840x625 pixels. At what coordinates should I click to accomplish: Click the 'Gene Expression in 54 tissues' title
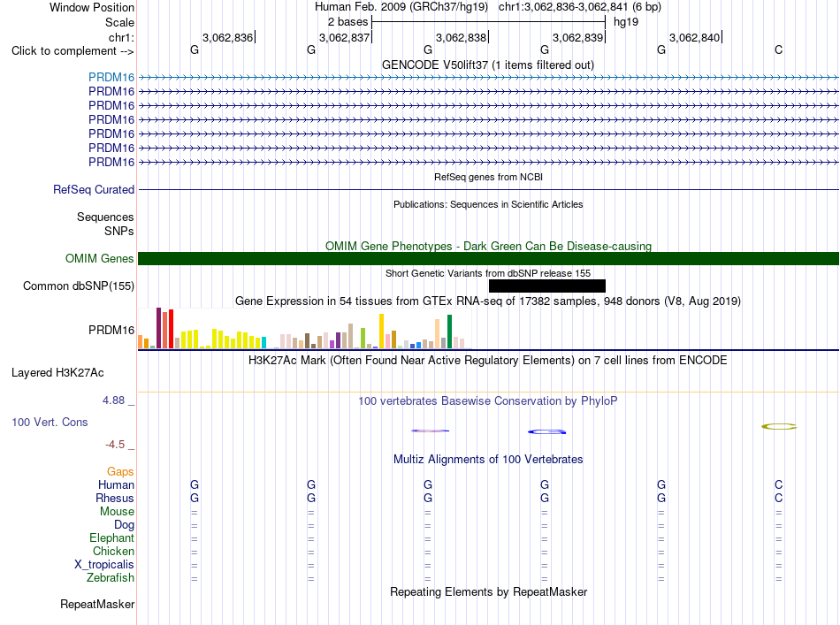(x=488, y=301)
